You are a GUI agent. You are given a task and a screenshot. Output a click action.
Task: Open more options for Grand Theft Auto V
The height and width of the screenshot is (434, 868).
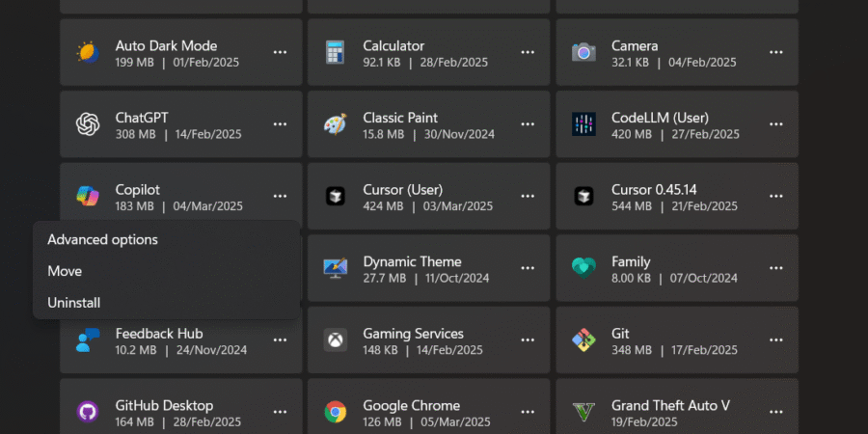(776, 412)
